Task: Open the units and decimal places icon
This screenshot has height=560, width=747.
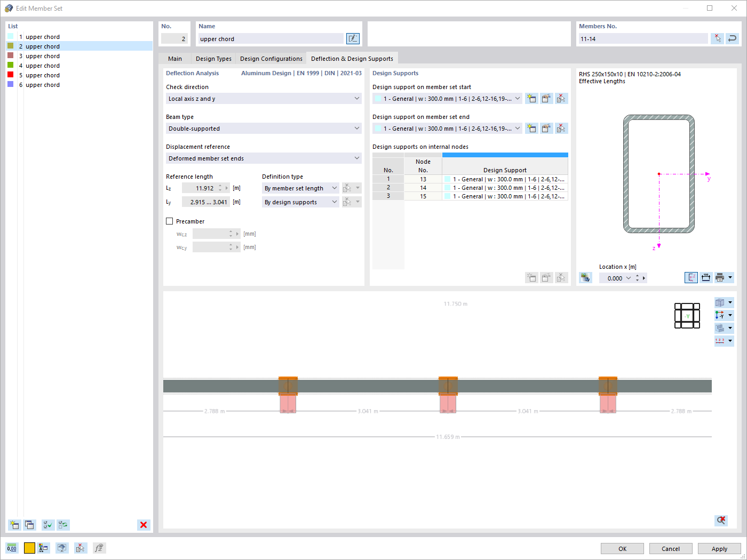Action: pos(12,548)
